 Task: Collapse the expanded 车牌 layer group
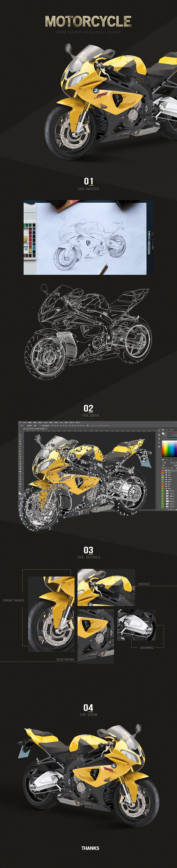tap(165, 489)
